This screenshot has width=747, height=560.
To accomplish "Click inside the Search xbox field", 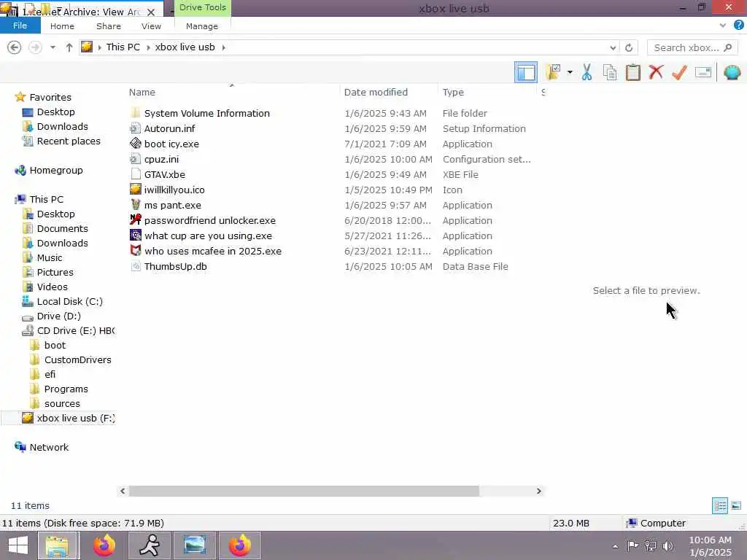I will pos(693,47).
